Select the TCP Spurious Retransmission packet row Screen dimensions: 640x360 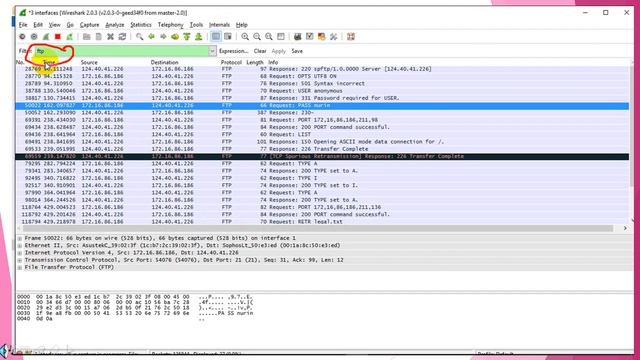pyautogui.click(x=322, y=156)
